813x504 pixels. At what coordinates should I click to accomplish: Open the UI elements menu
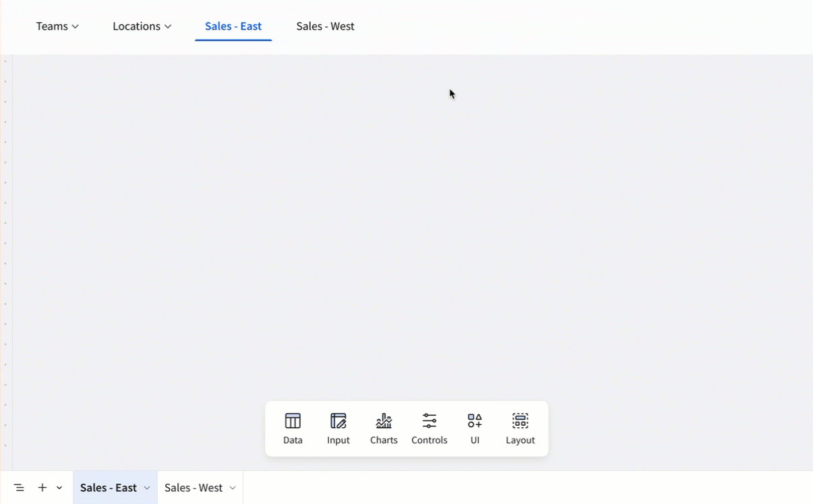(x=475, y=429)
